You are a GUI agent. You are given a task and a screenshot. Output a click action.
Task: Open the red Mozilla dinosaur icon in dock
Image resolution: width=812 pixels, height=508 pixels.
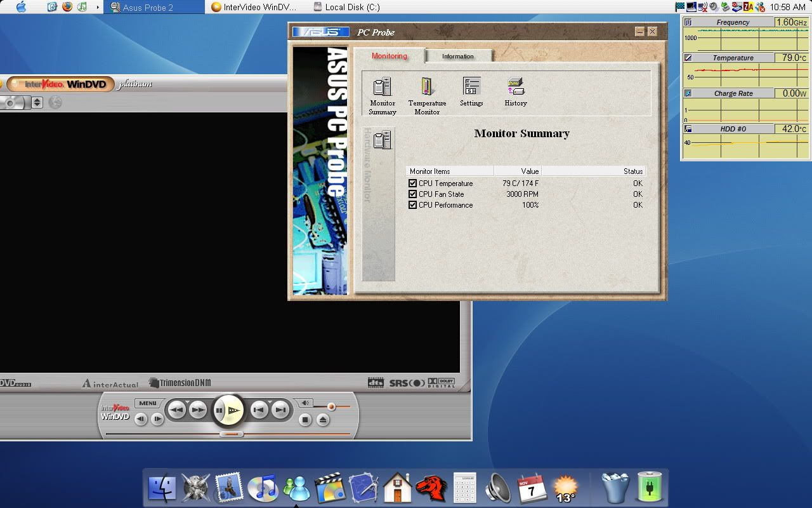[x=431, y=488]
